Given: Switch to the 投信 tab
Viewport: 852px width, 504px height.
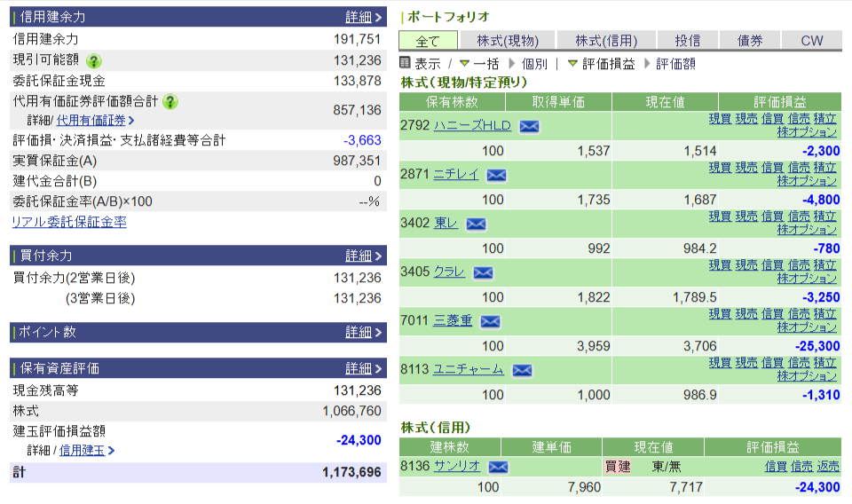Looking at the screenshot, I should point(687,41).
